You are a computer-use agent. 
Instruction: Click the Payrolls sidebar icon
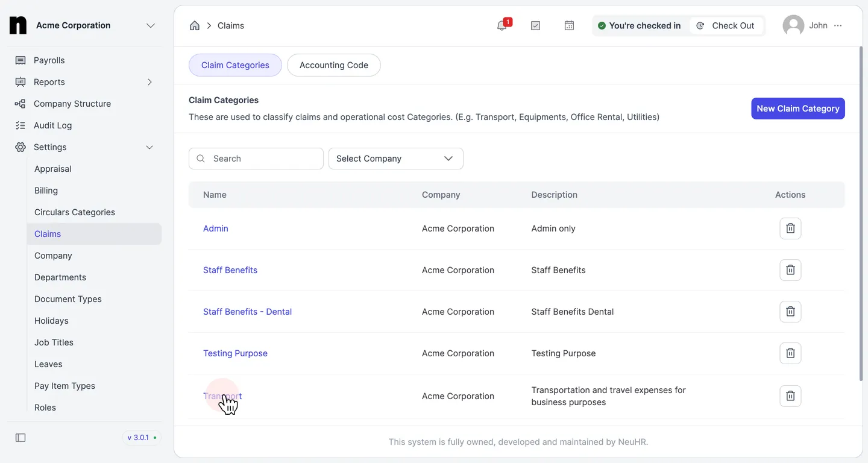tap(20, 60)
